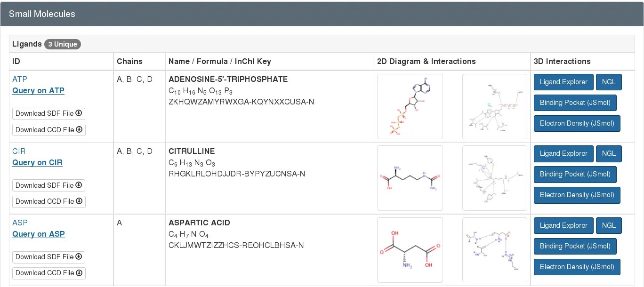Open the ATP ligand ID link
Image resolution: width=644 pixels, height=287 pixels.
coord(20,79)
